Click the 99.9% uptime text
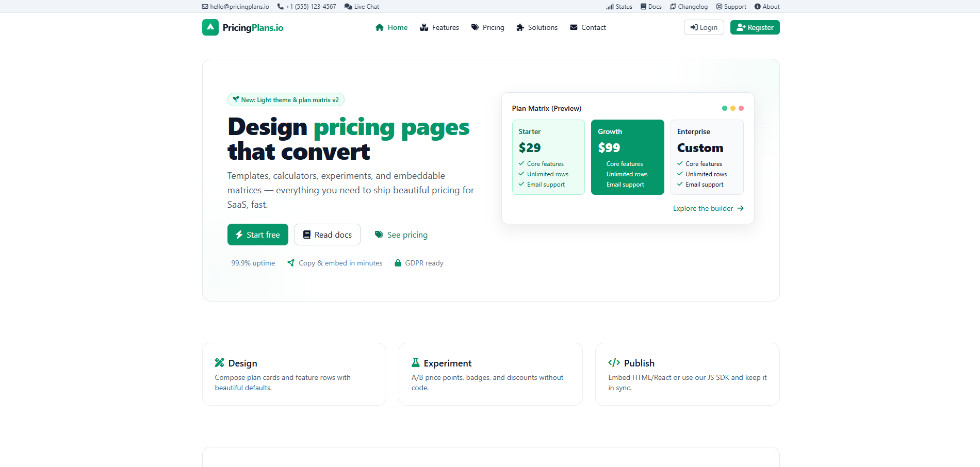 click(x=253, y=263)
